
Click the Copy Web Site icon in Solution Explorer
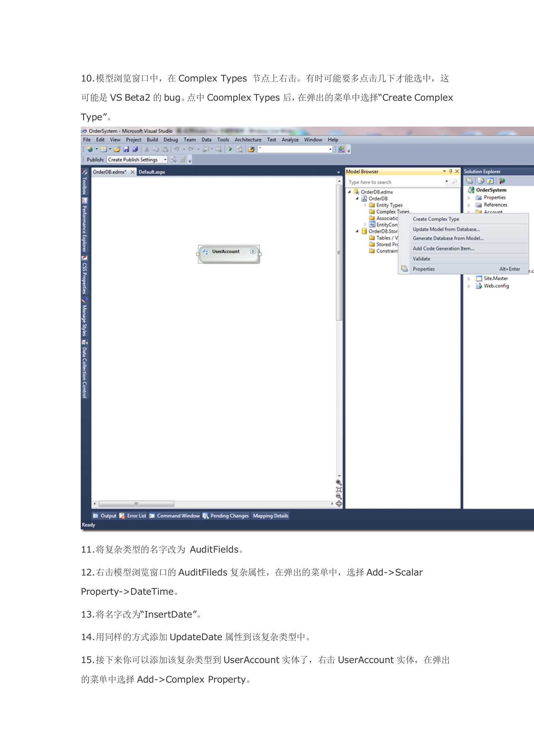[x=502, y=181]
